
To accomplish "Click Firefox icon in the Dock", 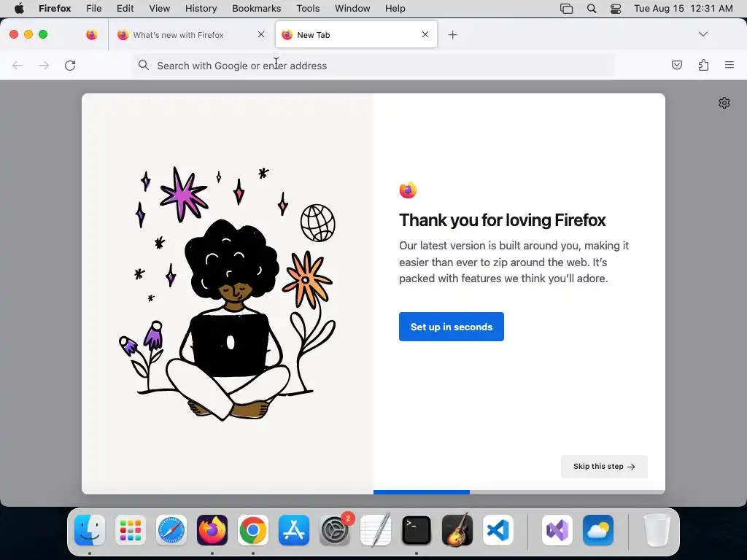I will click(x=212, y=530).
